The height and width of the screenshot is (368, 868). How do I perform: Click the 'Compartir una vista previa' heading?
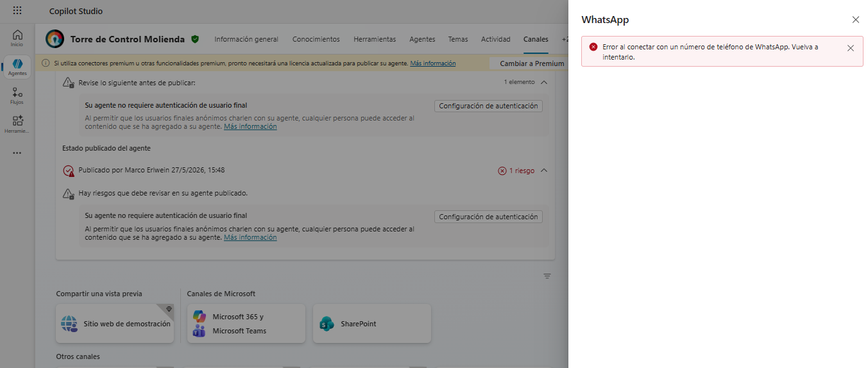(x=99, y=294)
